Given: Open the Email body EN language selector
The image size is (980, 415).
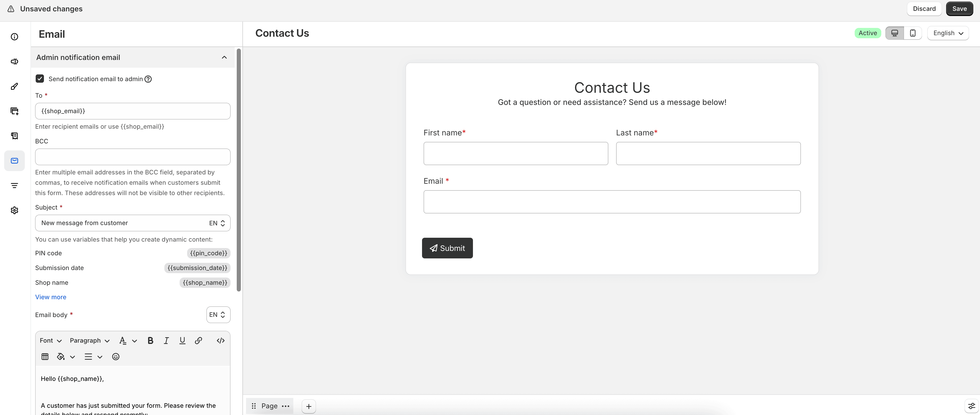Looking at the screenshot, I should [218, 314].
